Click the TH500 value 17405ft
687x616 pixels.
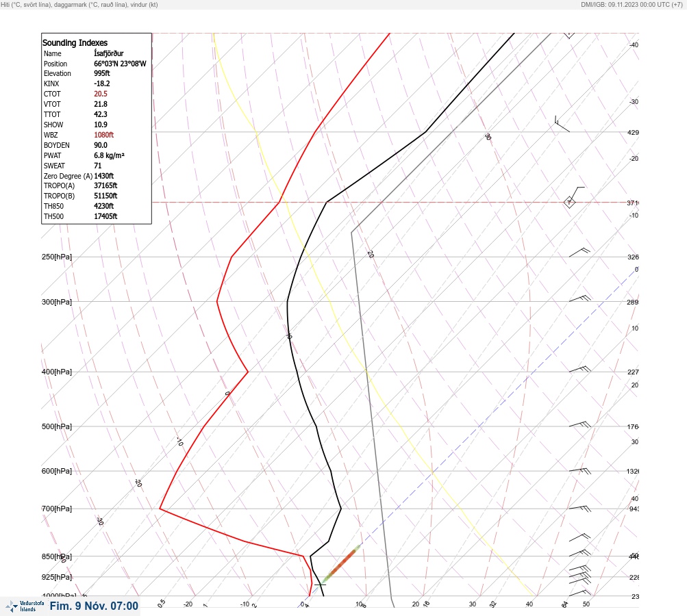[x=105, y=216]
